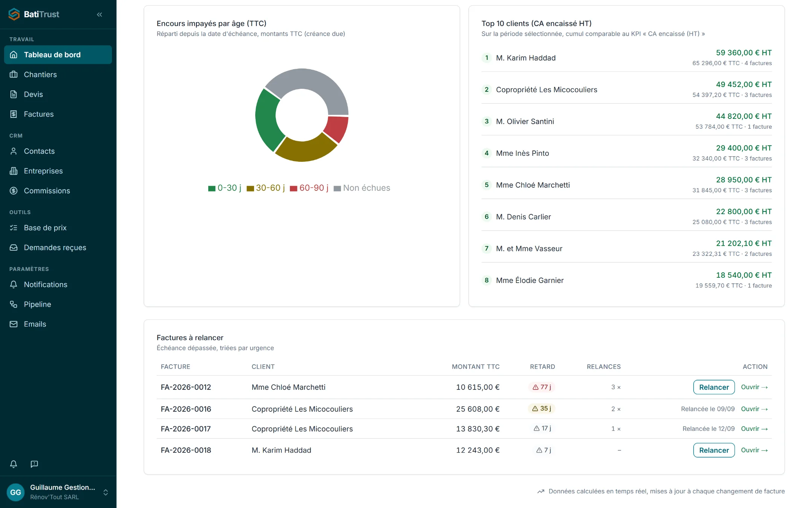Click the Emails envelope icon
Viewport: 812px width, 508px height.
coord(14,324)
